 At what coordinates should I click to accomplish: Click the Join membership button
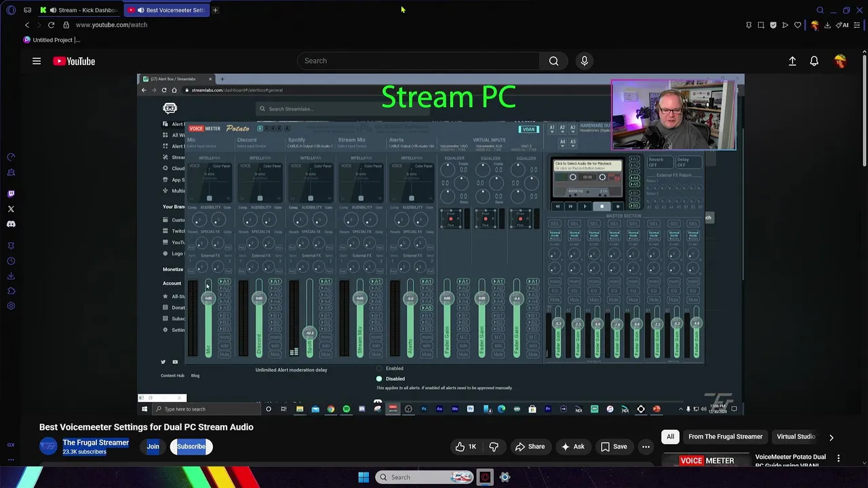[153, 447]
